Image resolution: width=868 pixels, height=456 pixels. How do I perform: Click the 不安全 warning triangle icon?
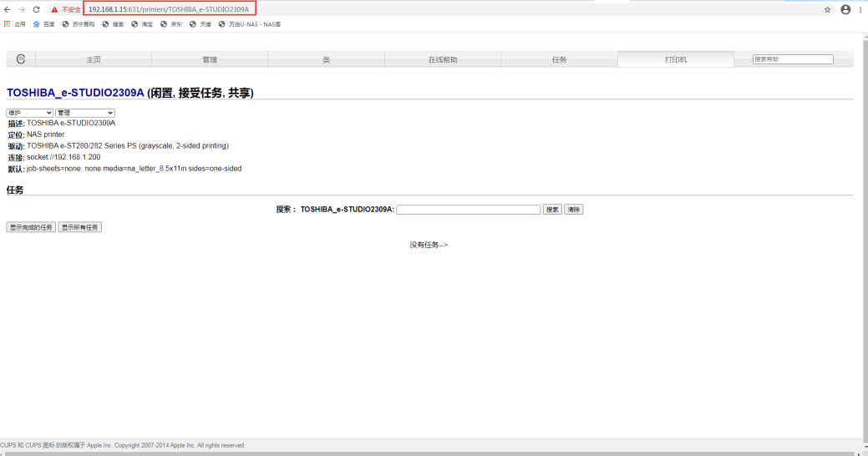point(54,9)
